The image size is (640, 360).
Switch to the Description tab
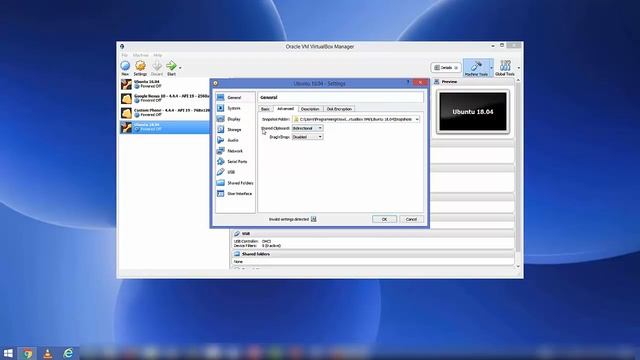[310, 109]
